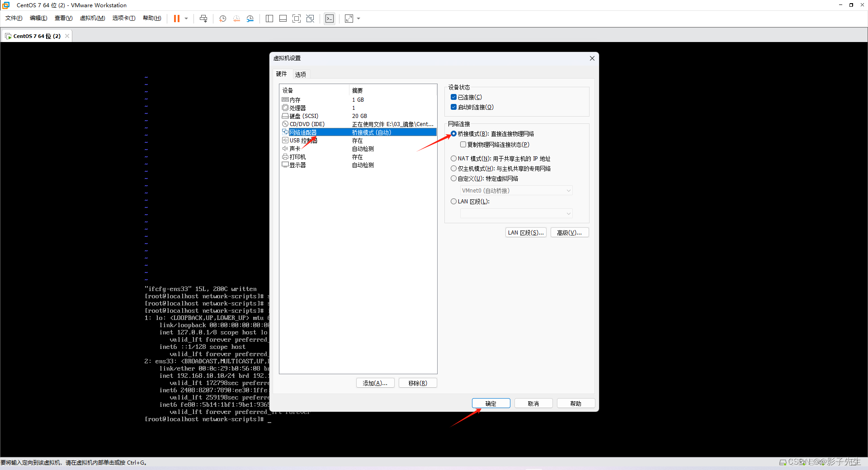Select the 网络适配器 device row

coord(358,132)
